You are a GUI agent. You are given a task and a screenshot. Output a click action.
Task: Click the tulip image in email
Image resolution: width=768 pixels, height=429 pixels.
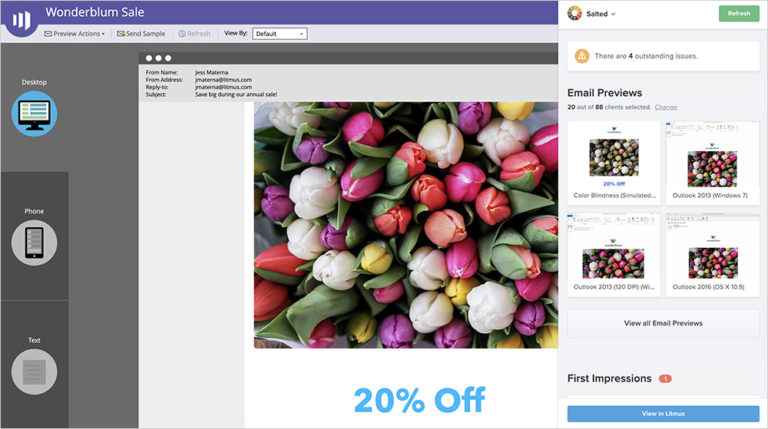406,225
